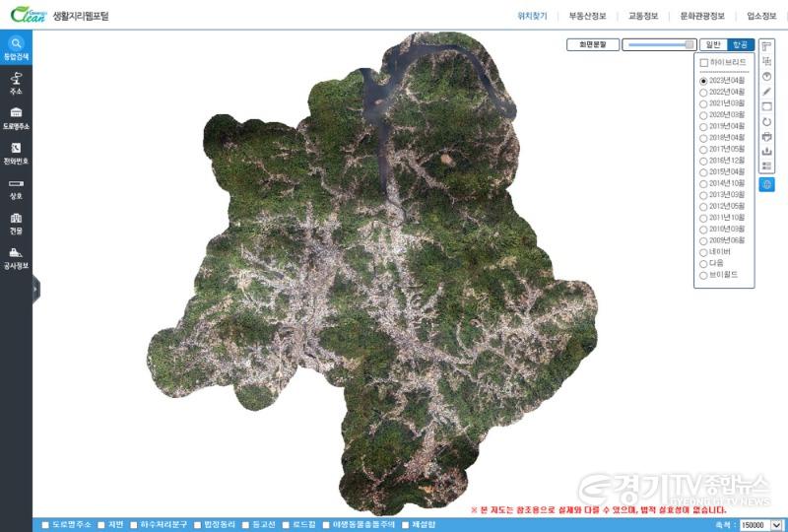
Task: Click the map transparency slider
Action: (658, 44)
